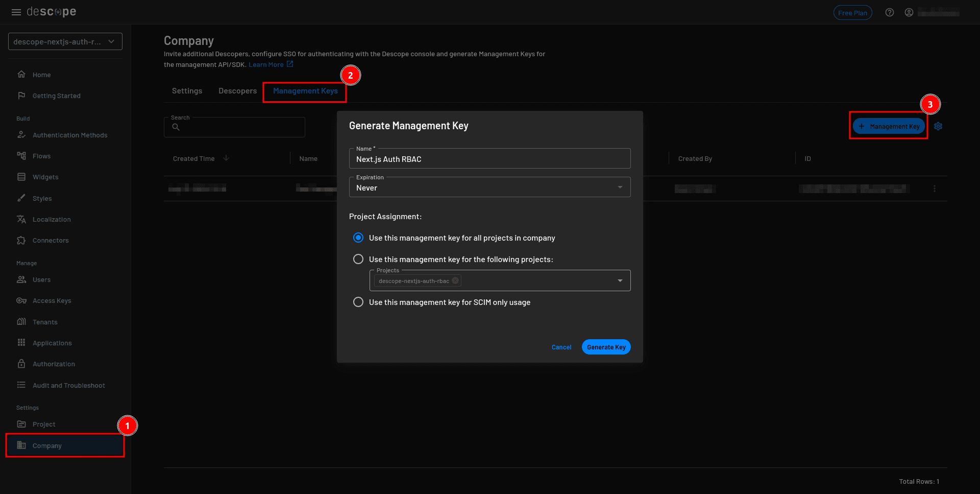Expand the Projects selection dropdown
The height and width of the screenshot is (494, 980).
(620, 280)
